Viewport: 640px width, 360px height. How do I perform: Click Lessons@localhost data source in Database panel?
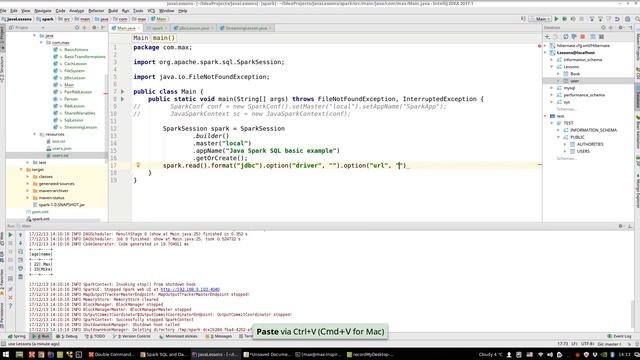click(576, 53)
